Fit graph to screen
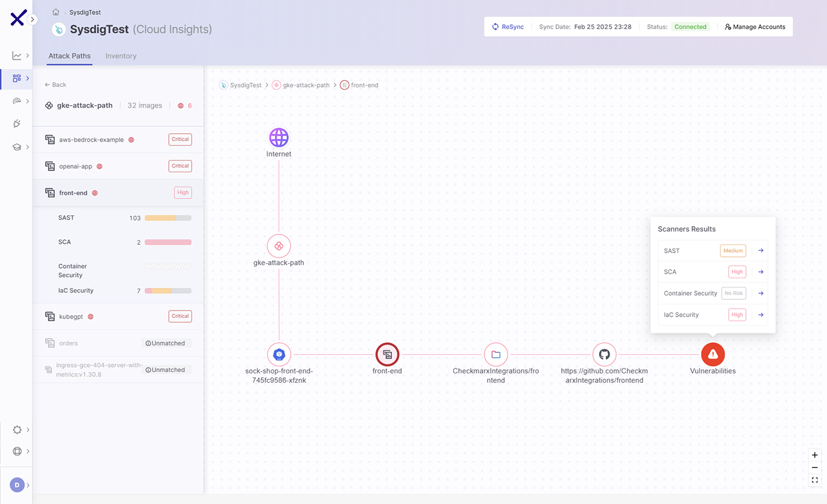 (815, 480)
